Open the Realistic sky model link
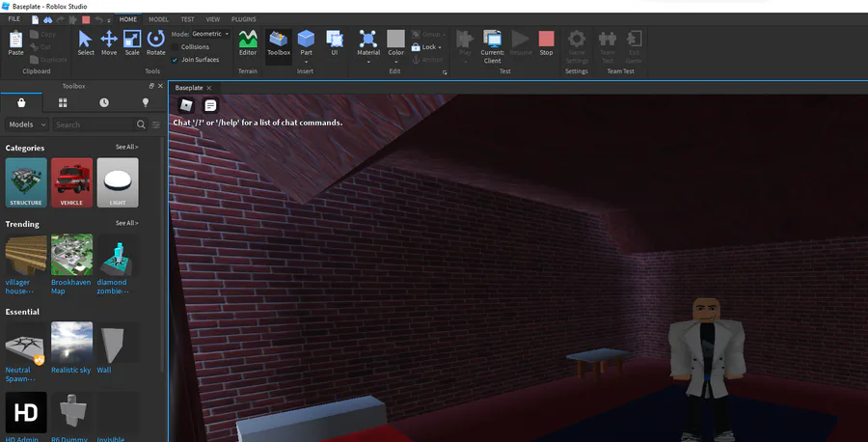The height and width of the screenshot is (442, 868). click(x=70, y=370)
